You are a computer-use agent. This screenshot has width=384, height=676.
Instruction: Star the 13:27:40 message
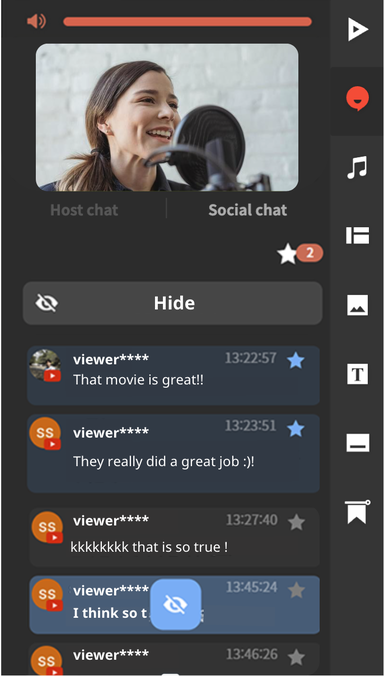point(296,523)
